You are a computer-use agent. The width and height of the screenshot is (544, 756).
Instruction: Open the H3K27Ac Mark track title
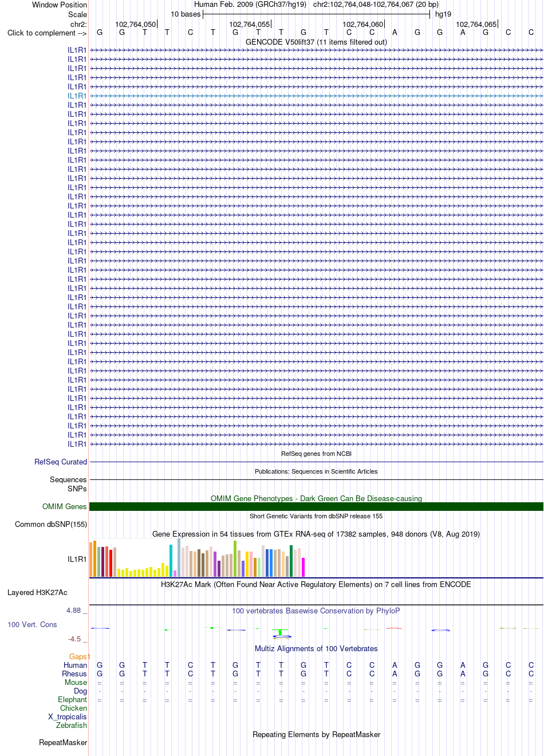point(316,584)
